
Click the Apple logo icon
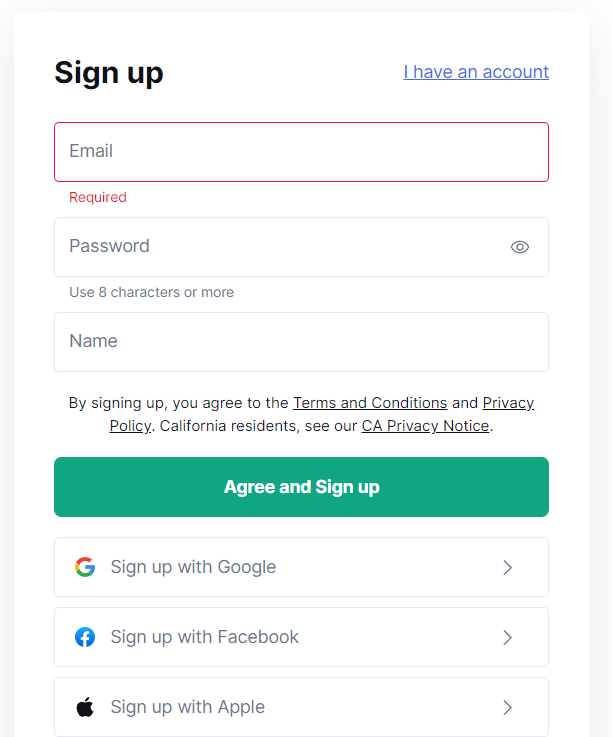[85, 707]
